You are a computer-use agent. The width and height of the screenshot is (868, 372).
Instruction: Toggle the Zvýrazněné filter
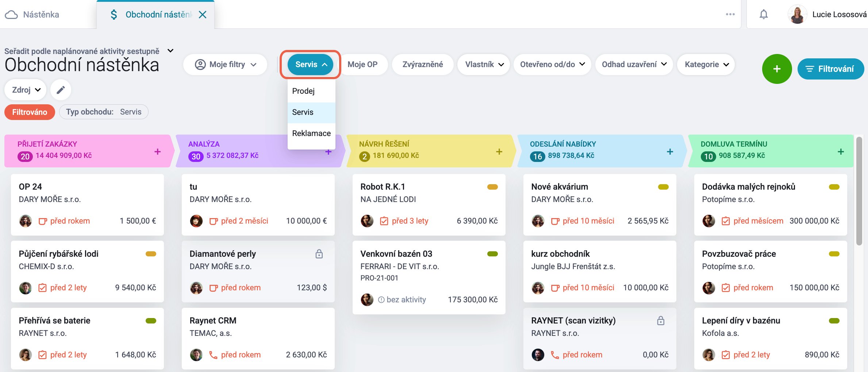point(423,65)
